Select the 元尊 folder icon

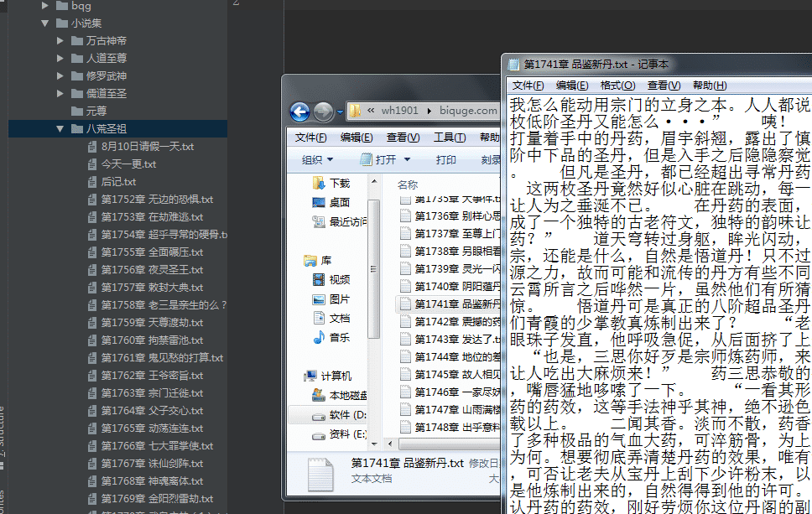[77, 112]
